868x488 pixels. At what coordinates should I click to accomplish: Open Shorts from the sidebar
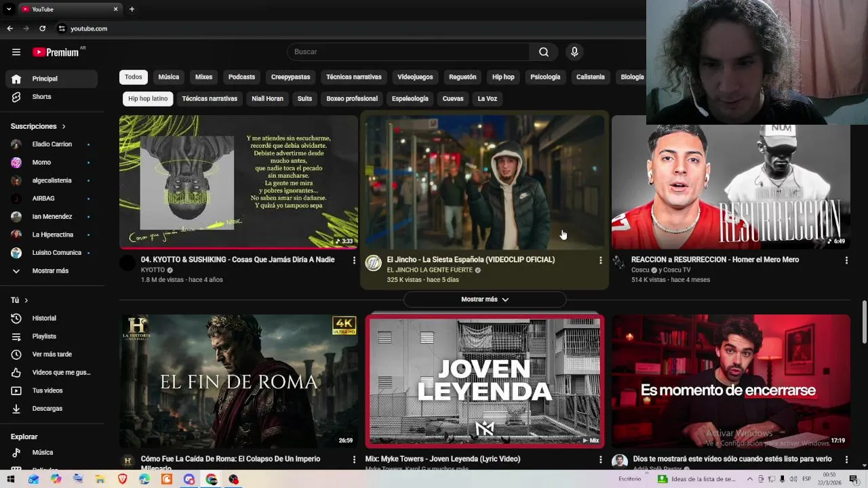click(52, 97)
